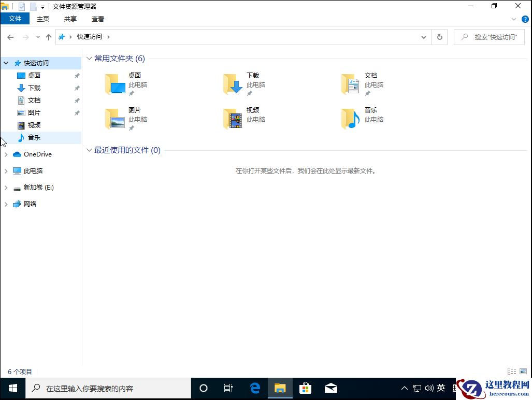Open Mail from the taskbar

(x=330, y=388)
